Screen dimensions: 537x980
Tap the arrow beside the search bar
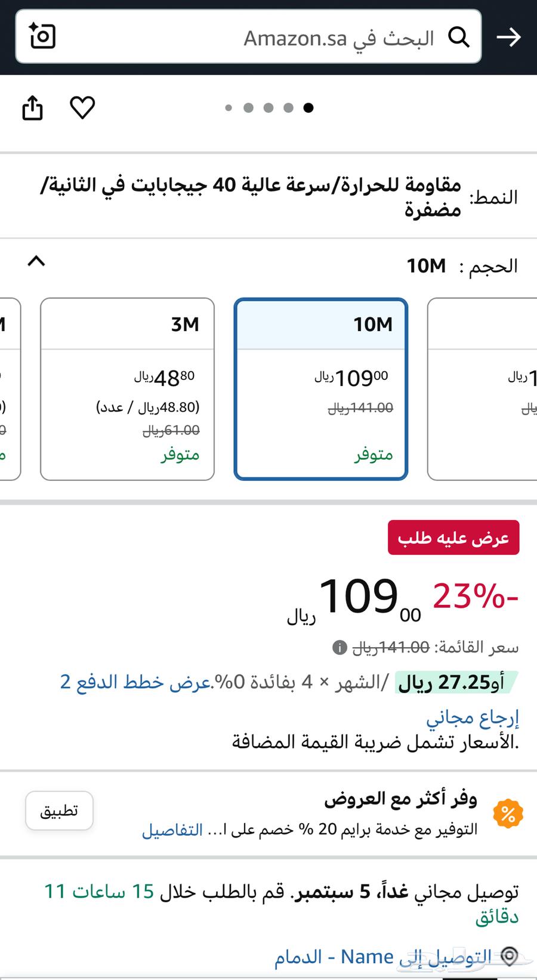509,37
